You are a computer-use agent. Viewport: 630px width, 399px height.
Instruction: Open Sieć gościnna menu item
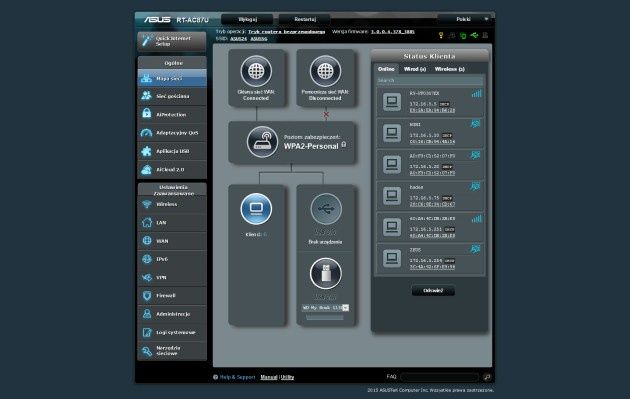[x=172, y=96]
